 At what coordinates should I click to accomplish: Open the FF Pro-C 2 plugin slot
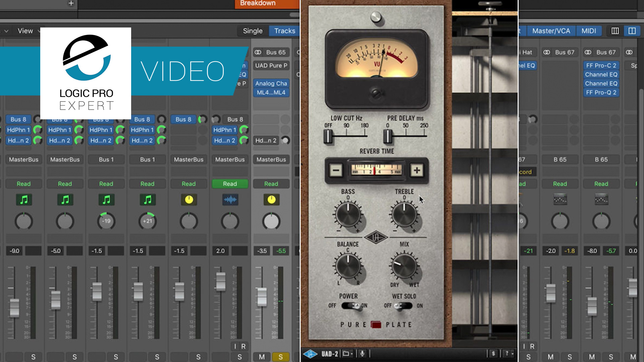click(601, 65)
